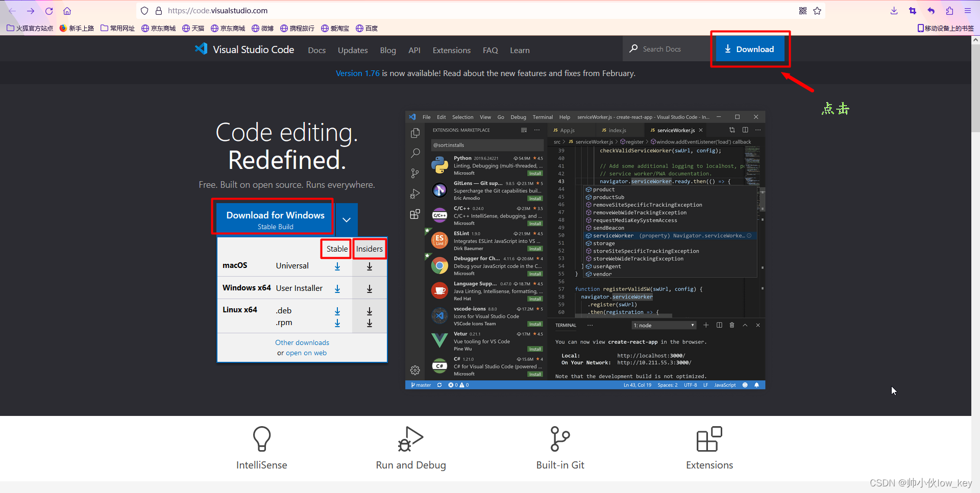Click the Extensions label below icon

(709, 465)
